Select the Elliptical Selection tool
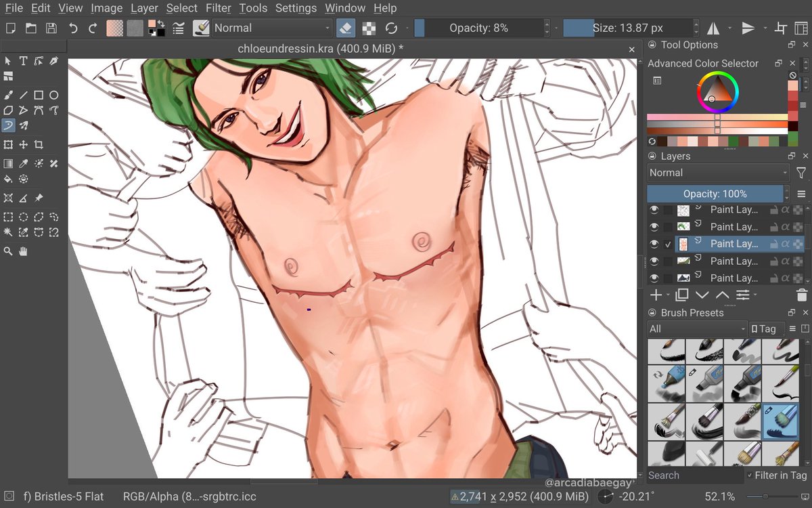The width and height of the screenshot is (812, 508). coord(23,217)
